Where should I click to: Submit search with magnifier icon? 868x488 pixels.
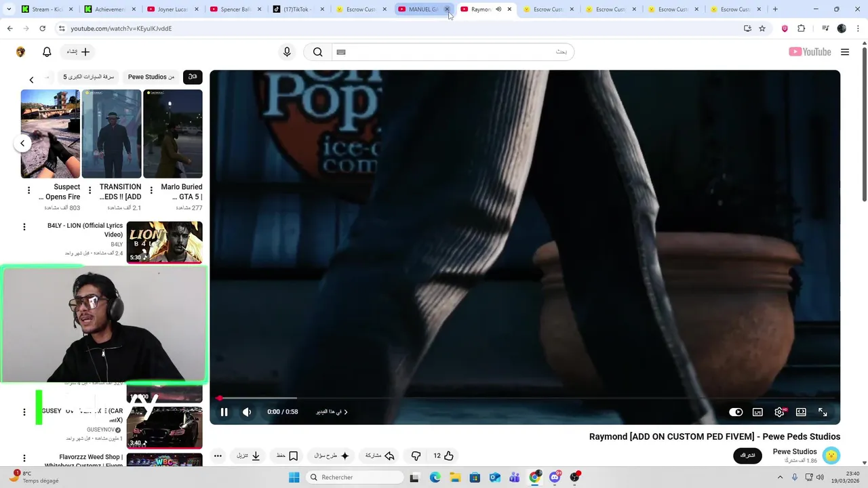click(317, 52)
